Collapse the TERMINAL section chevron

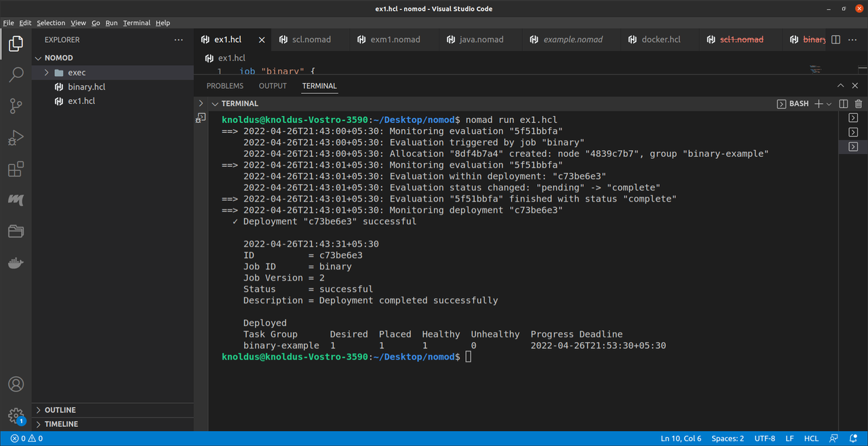click(x=215, y=104)
